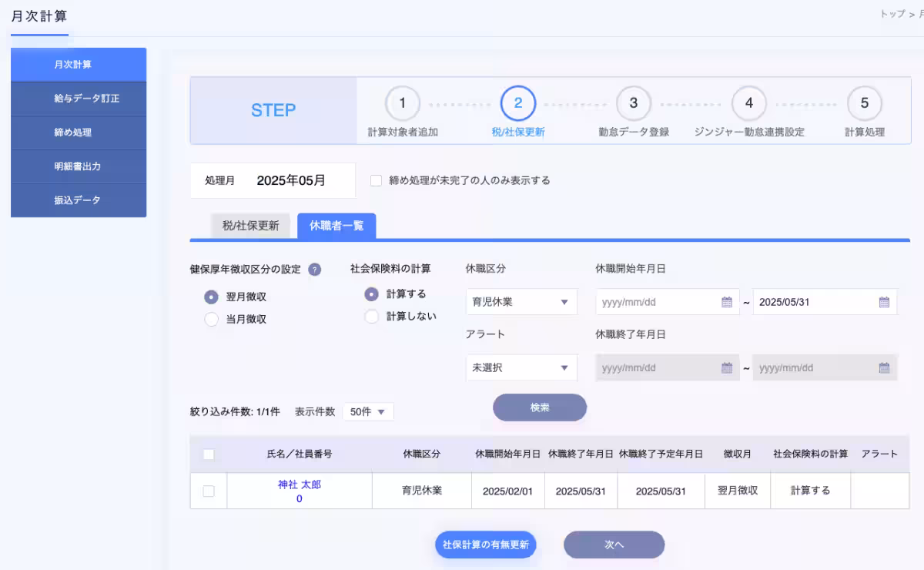Image resolution: width=924 pixels, height=570 pixels.
Task: Jump to step 3 勤怠データ登録
Action: pos(634,102)
